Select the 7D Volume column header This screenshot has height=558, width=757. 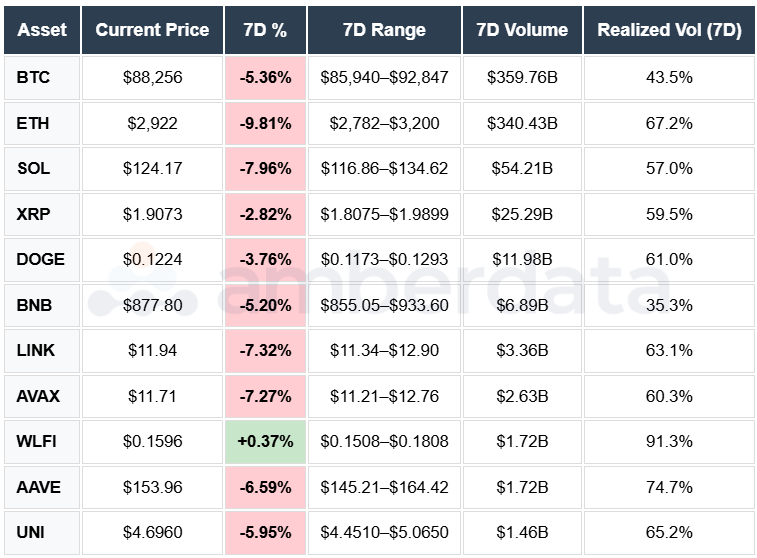[x=522, y=30]
